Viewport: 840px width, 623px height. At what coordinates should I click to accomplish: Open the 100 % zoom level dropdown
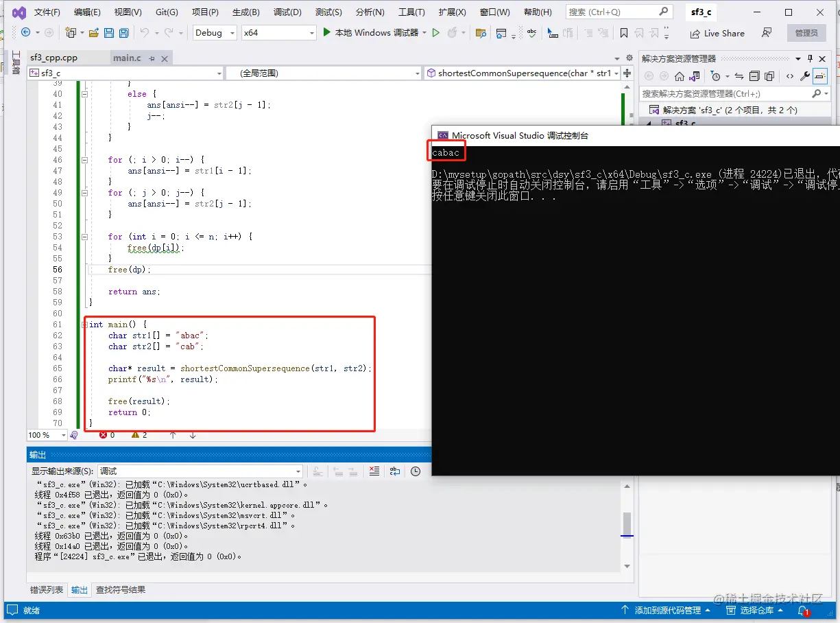point(47,435)
